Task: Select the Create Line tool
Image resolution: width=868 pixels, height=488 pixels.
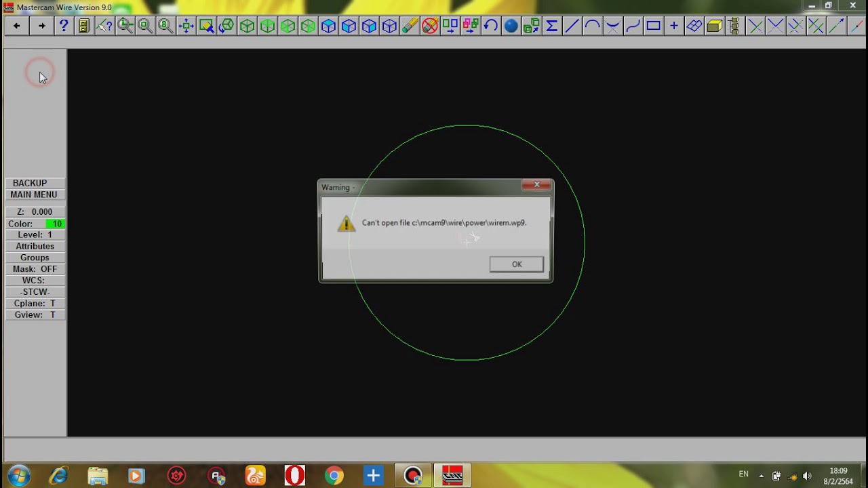Action: [x=572, y=26]
